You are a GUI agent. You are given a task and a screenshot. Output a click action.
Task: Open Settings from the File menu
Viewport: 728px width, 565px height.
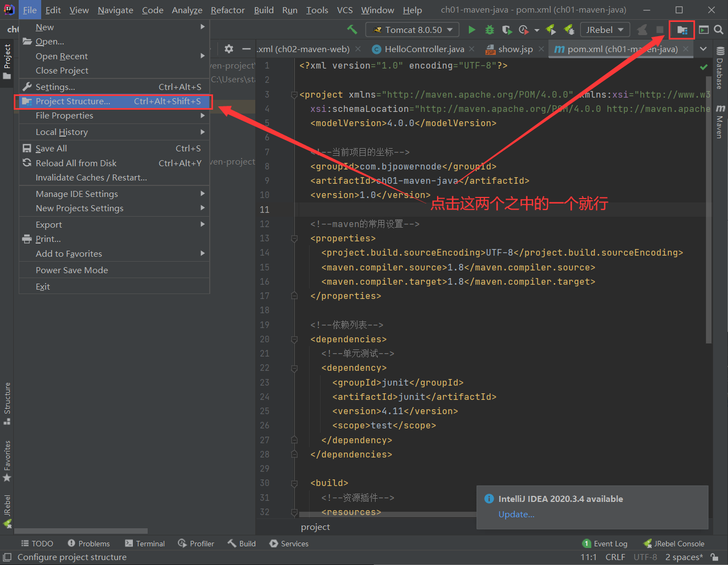[x=57, y=86]
